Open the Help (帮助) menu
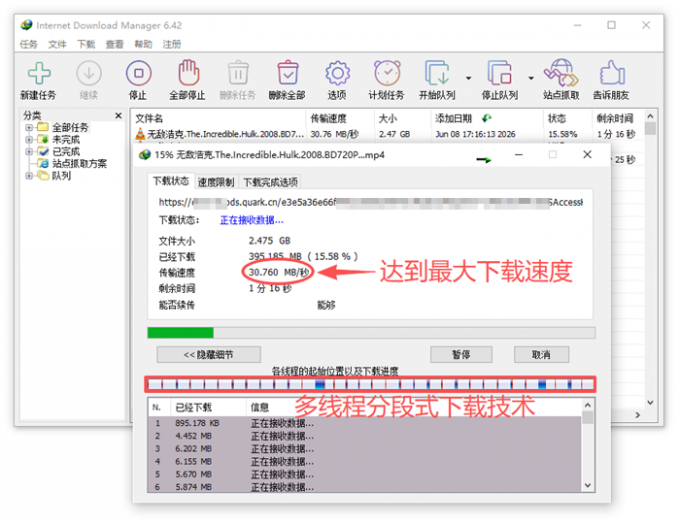 (143, 44)
